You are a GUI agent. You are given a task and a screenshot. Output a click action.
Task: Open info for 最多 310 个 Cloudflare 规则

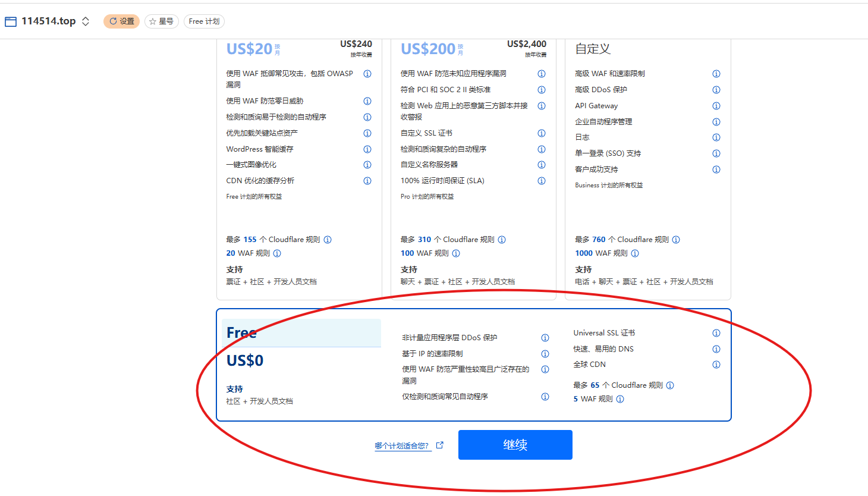[x=502, y=240]
